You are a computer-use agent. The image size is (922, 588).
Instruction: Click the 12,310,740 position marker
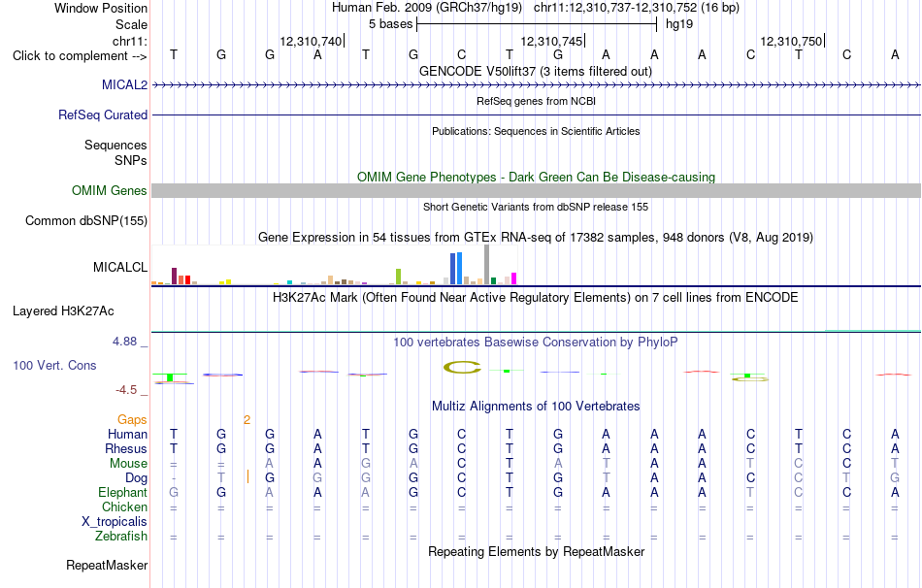pos(312,41)
